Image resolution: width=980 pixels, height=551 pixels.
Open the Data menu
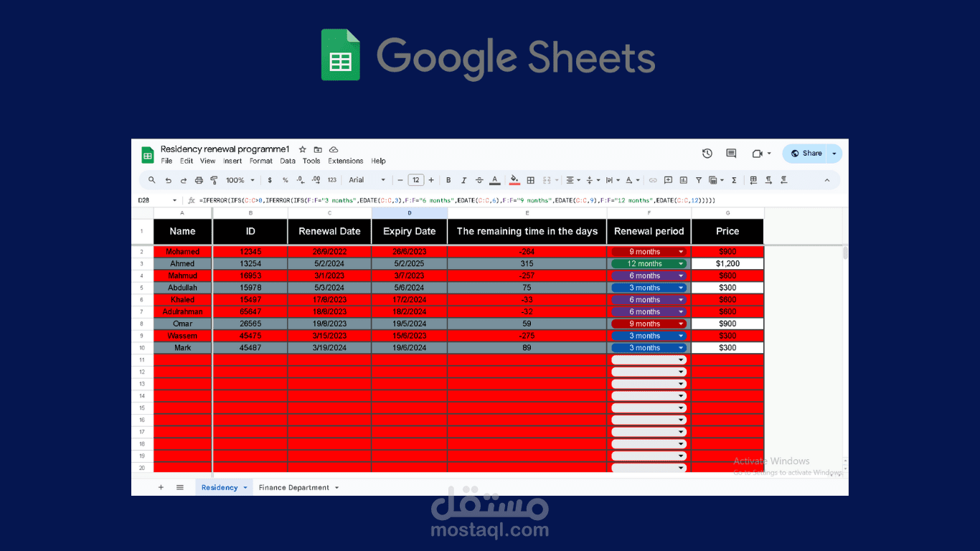[x=288, y=161]
